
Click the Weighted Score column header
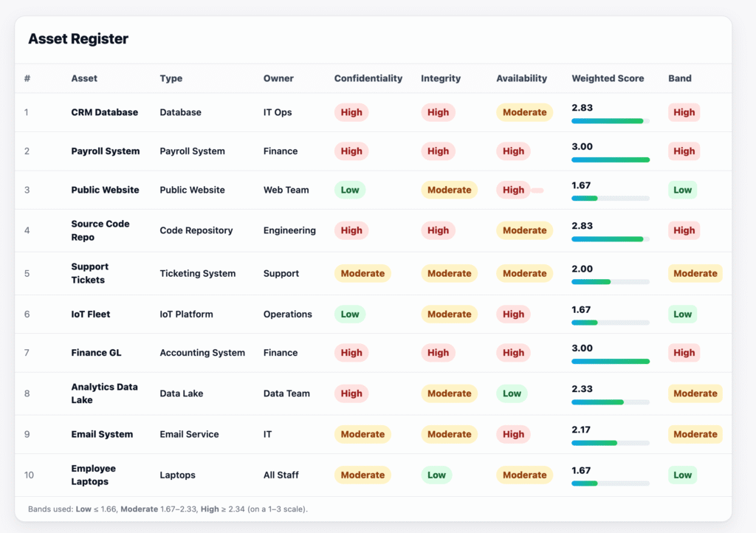point(608,78)
